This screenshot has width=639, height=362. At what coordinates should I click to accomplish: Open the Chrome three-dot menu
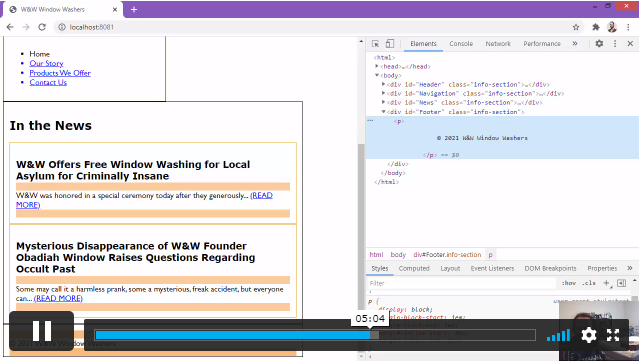tap(628, 27)
